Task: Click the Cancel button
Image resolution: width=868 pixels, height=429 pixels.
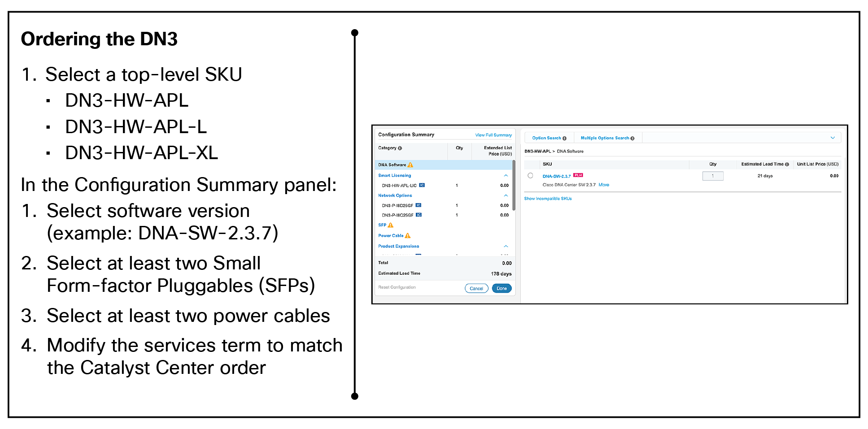Action: (x=476, y=288)
